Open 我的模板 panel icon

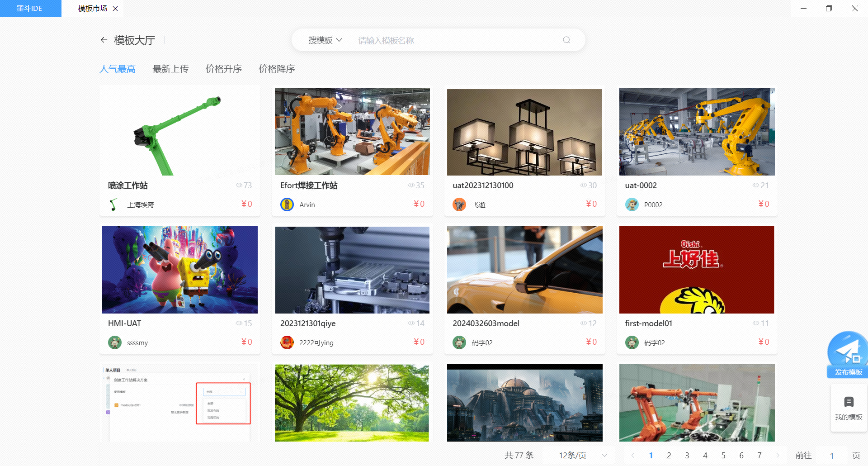click(849, 402)
